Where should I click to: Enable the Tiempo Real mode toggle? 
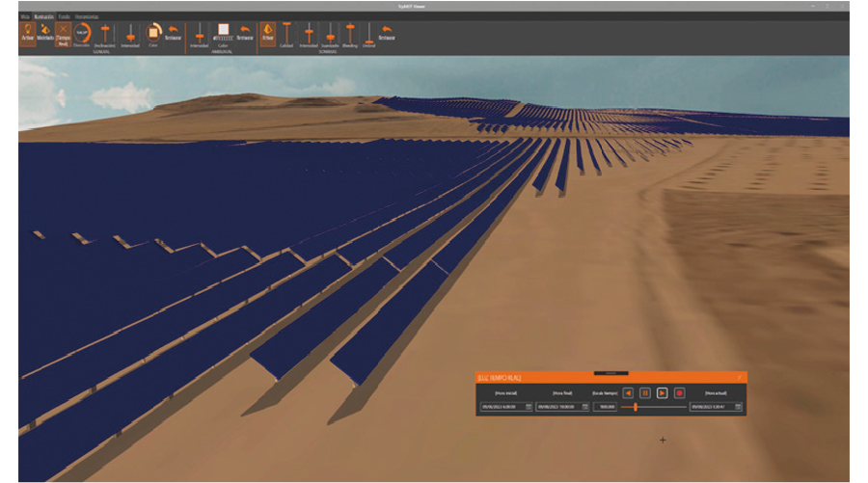point(63,35)
